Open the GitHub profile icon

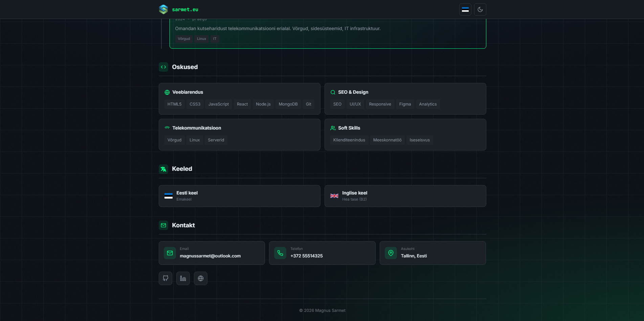(x=165, y=278)
